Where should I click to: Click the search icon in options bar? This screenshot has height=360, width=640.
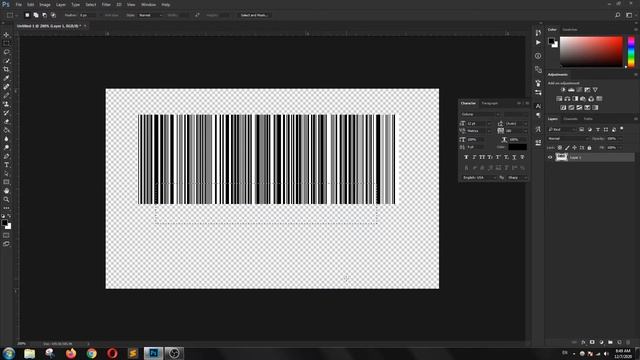pos(618,15)
